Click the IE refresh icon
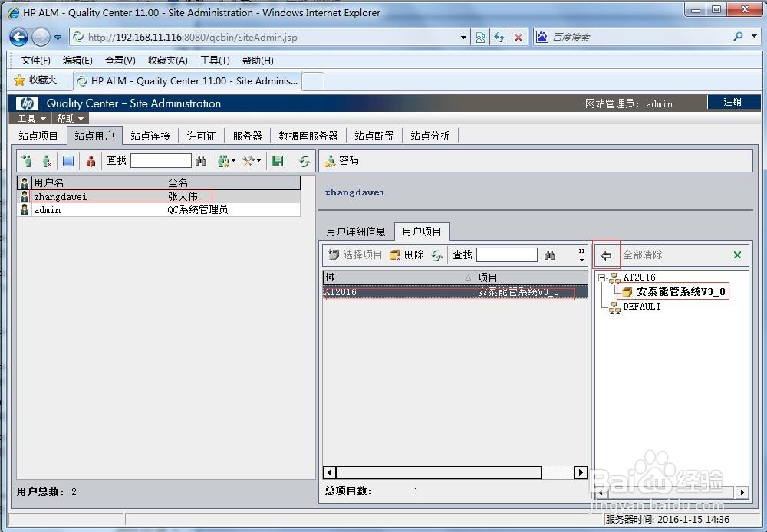This screenshot has height=532, width=767. point(499,37)
